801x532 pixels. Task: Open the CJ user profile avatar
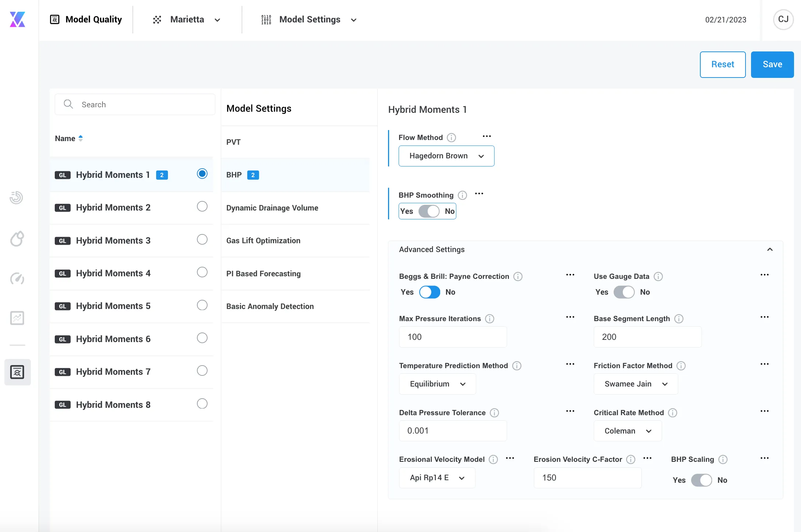pyautogui.click(x=783, y=19)
